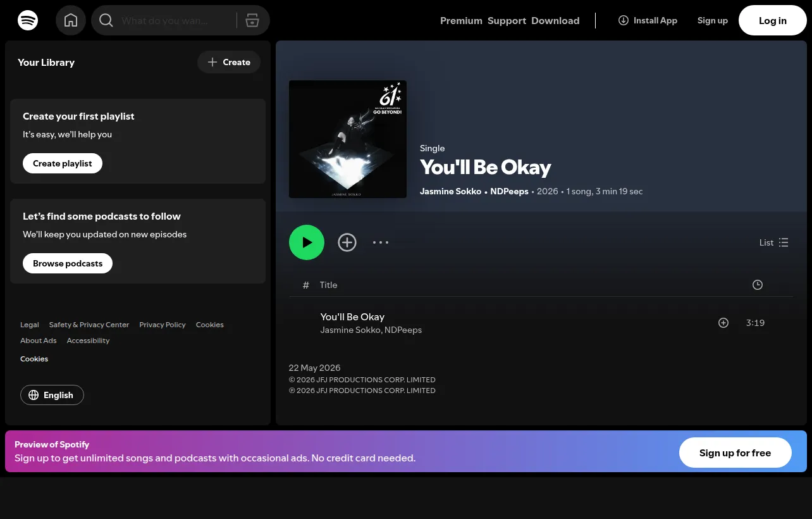Click Create playlist button
The image size is (812, 519).
pos(63,163)
